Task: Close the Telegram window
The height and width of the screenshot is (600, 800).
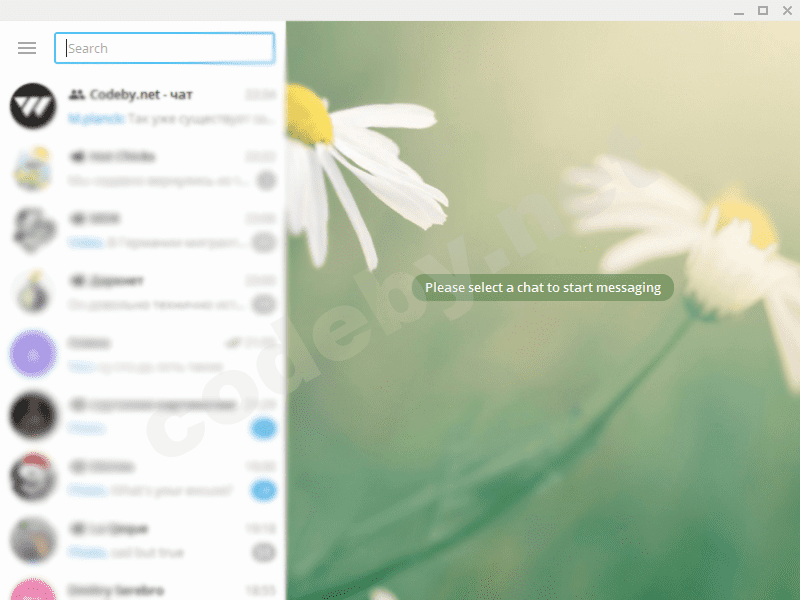Action: pos(787,10)
